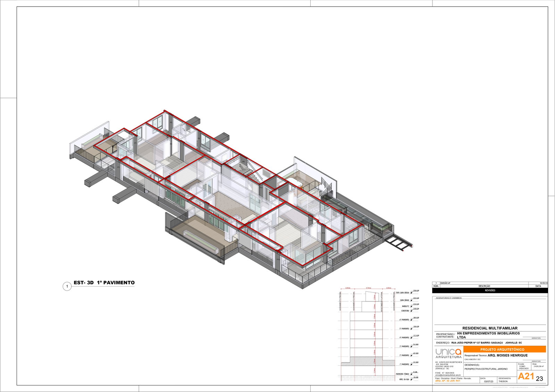Click the email 'unica@unicaarquitetura.arq.br'
The image size is (555, 392).
click(x=448, y=375)
